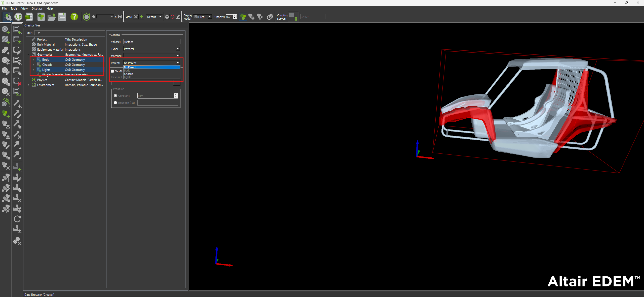
Task: Click the Opacity 0.7 input field
Action: tap(229, 17)
